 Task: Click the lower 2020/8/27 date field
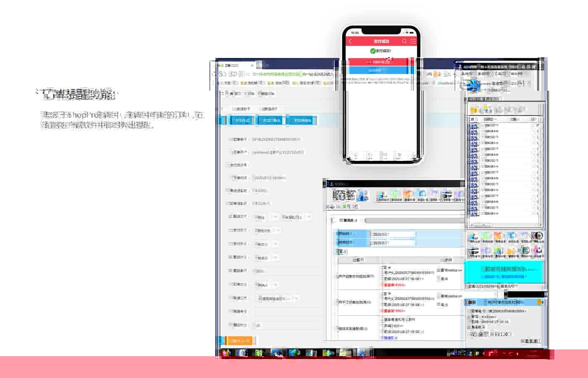(392, 243)
